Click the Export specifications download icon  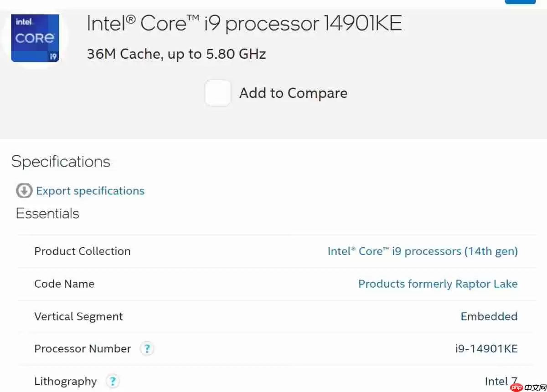point(24,191)
